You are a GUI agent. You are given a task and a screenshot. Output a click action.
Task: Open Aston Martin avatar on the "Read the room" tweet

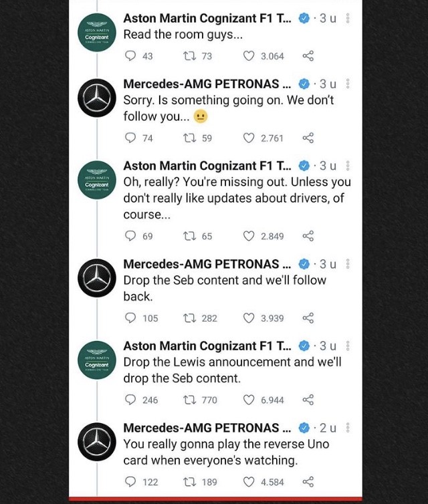tap(97, 33)
